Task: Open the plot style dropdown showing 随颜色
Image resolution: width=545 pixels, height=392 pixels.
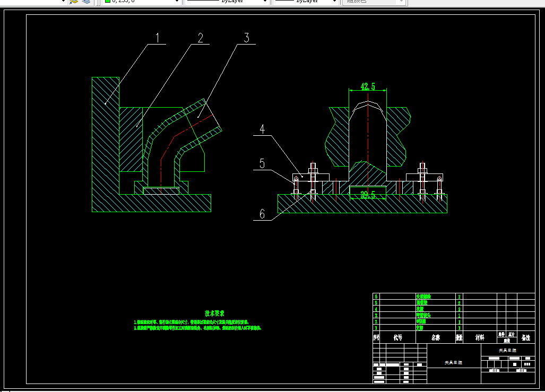Action: (374, 2)
